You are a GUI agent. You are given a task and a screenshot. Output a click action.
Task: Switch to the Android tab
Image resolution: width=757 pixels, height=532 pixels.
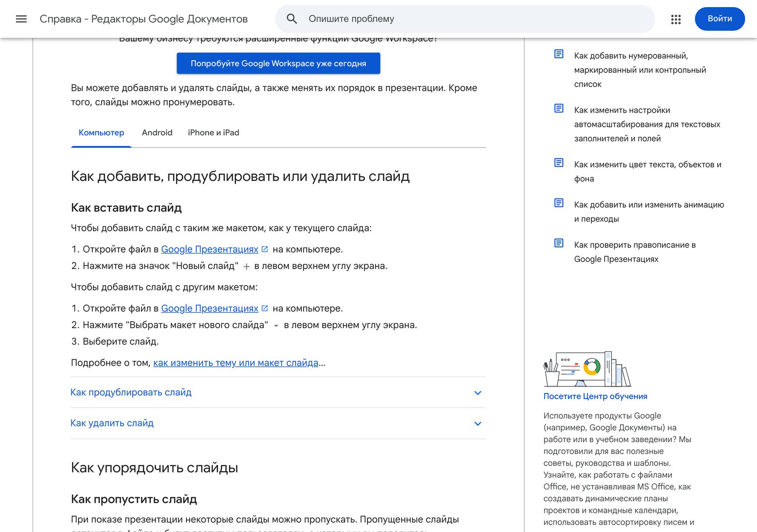(x=157, y=133)
